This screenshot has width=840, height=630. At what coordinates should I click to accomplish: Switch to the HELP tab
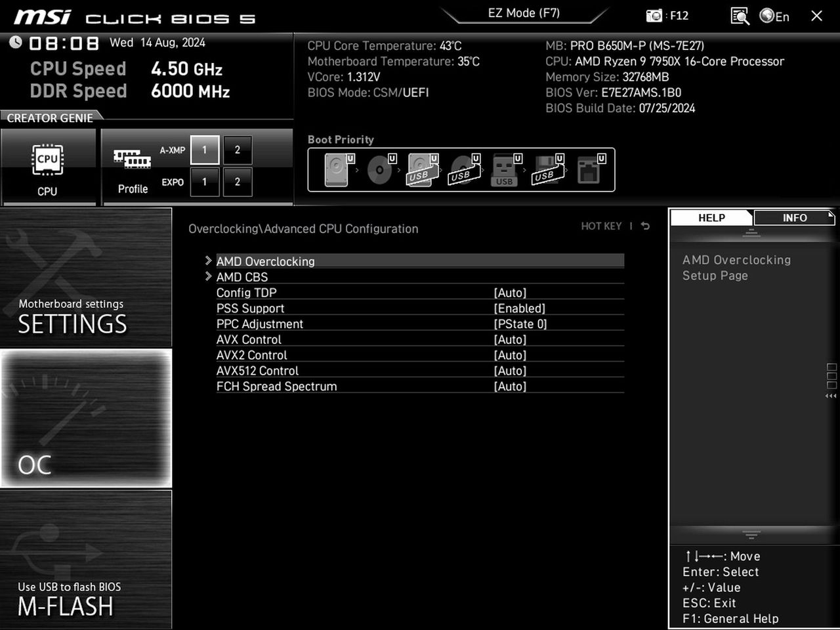coord(711,218)
